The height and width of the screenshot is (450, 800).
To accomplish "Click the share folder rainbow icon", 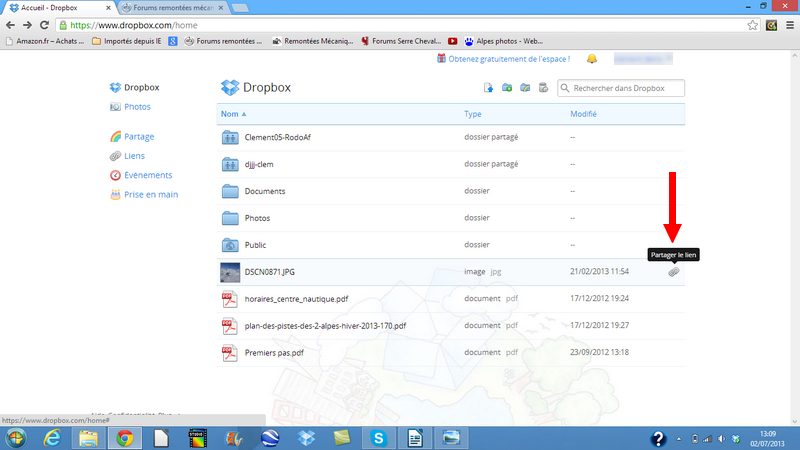I will click(x=525, y=88).
